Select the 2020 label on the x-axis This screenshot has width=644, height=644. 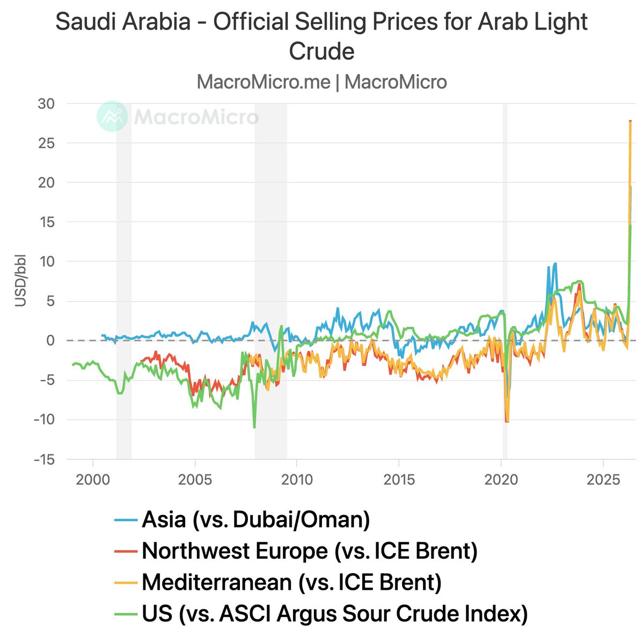(501, 479)
